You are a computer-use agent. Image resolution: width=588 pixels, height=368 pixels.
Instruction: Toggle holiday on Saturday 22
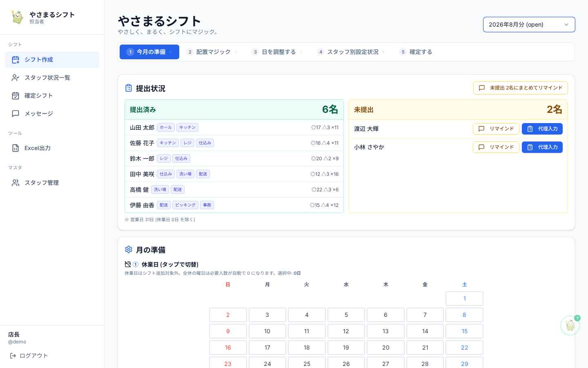click(x=464, y=348)
